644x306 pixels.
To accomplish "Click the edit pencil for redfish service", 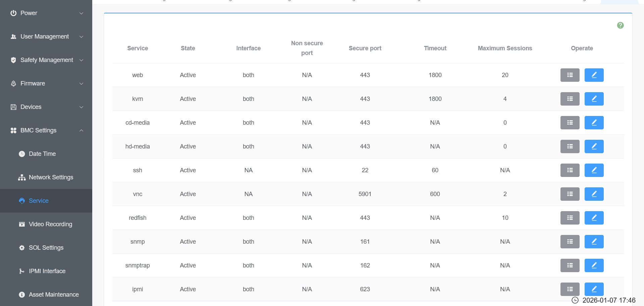I will 594,218.
